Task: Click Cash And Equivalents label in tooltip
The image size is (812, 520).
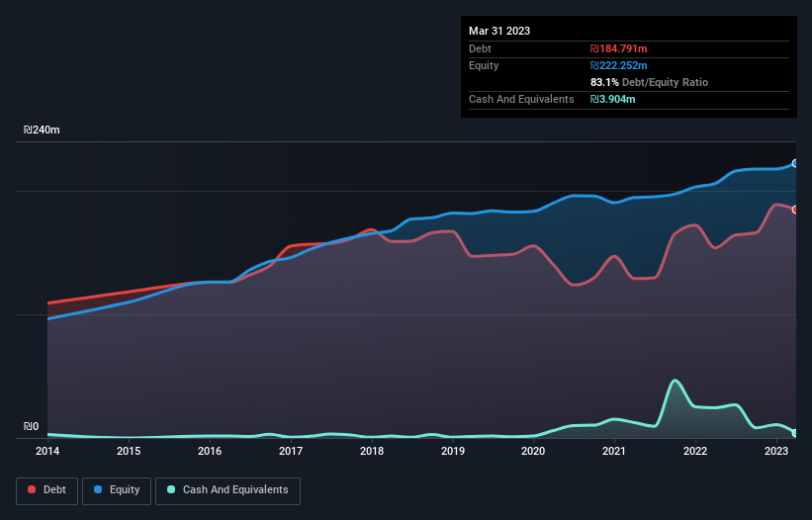Action: tap(521, 99)
